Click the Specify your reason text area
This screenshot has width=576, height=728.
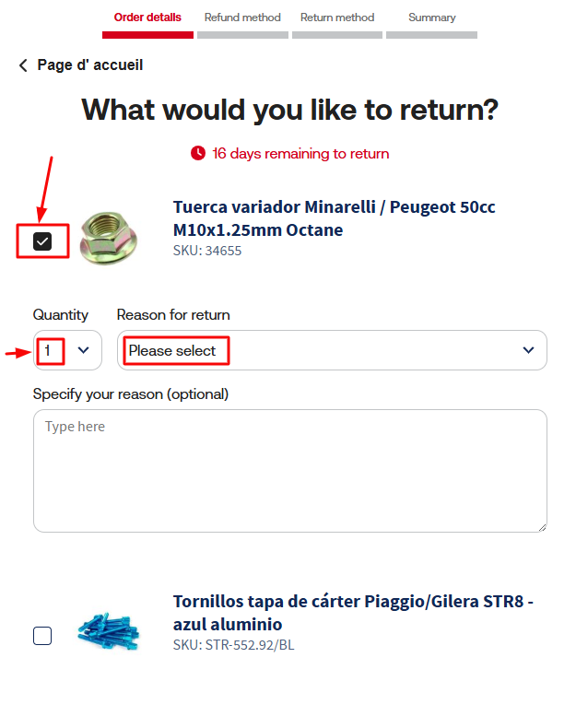289,470
